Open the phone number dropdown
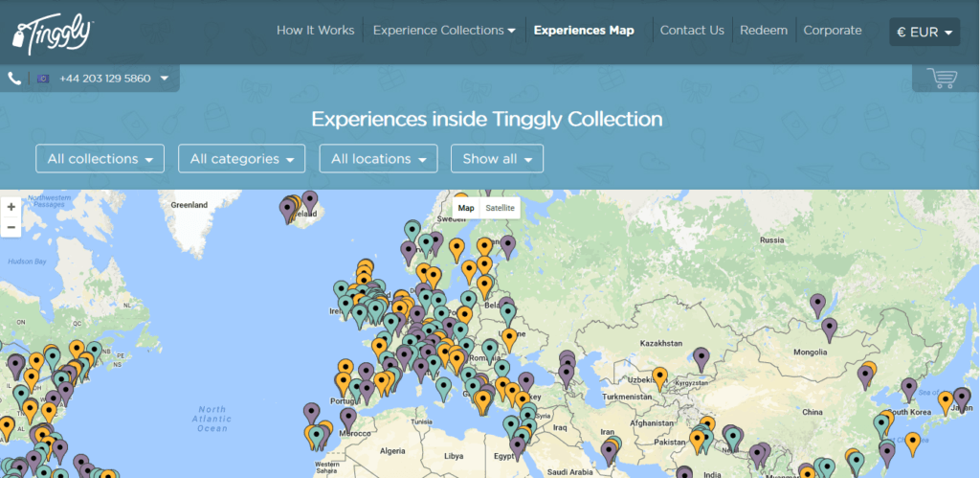 point(165,79)
